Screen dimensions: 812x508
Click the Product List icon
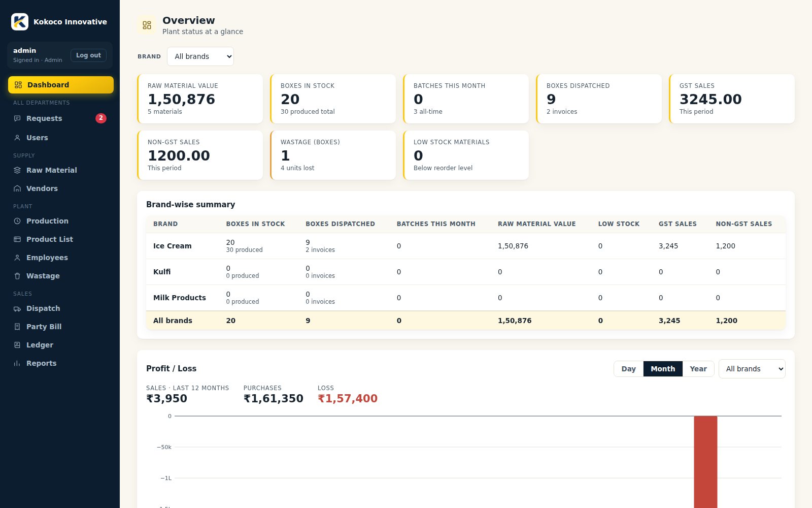[x=17, y=239]
